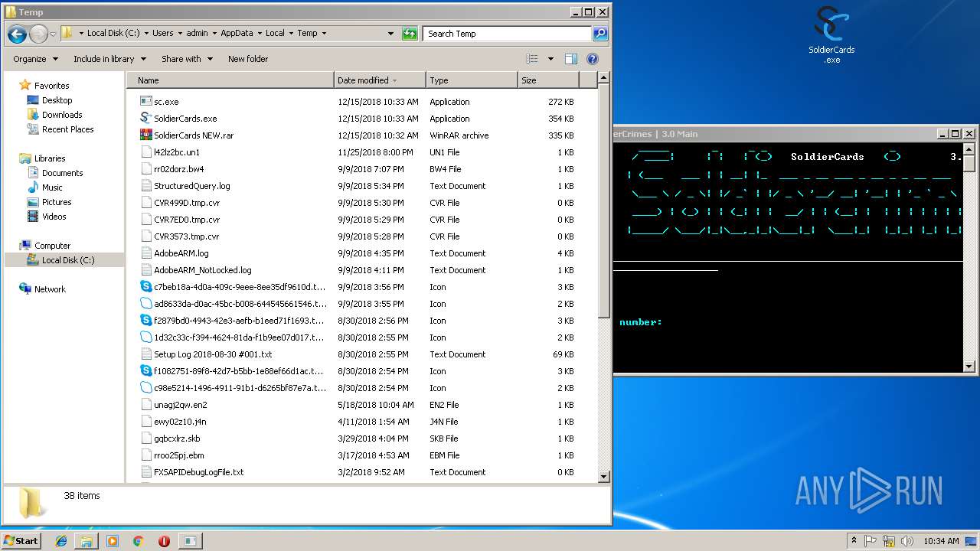Image resolution: width=980 pixels, height=551 pixels.
Task: Click AppData in the address breadcrumb
Action: click(237, 34)
